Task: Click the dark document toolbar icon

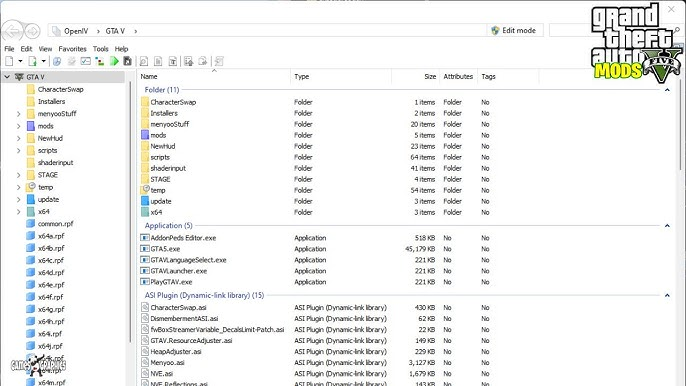Action: coord(127,61)
